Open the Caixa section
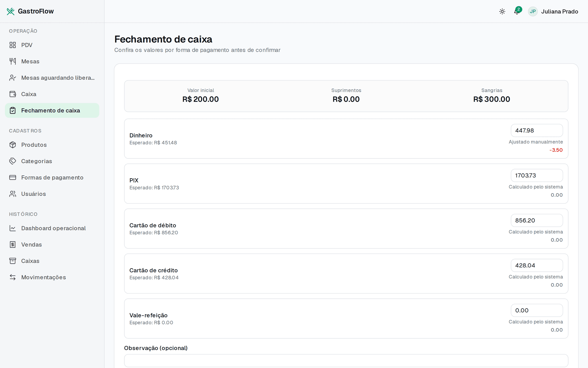This screenshot has height=368, width=588. coord(52,94)
